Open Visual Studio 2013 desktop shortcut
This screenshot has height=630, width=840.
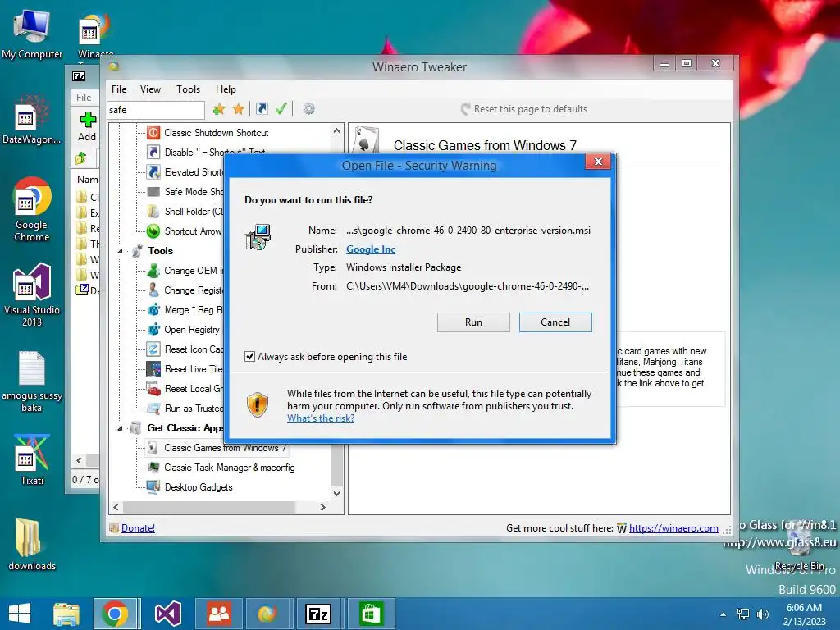[x=32, y=294]
